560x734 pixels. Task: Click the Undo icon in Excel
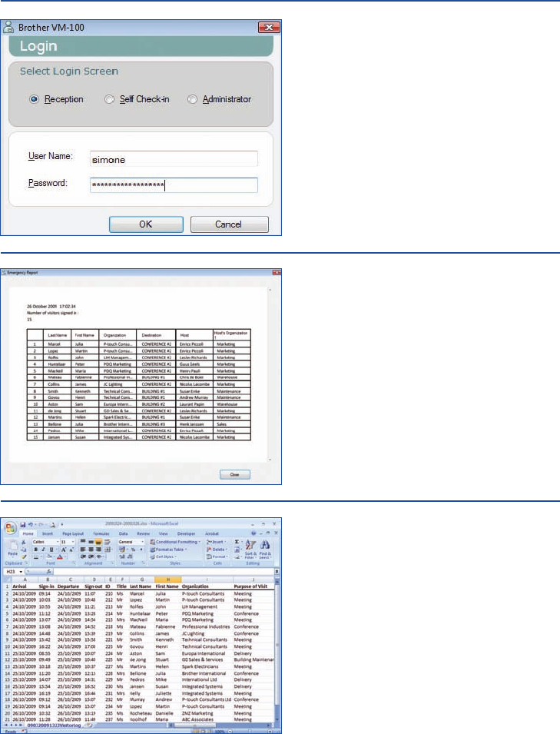click(x=31, y=525)
